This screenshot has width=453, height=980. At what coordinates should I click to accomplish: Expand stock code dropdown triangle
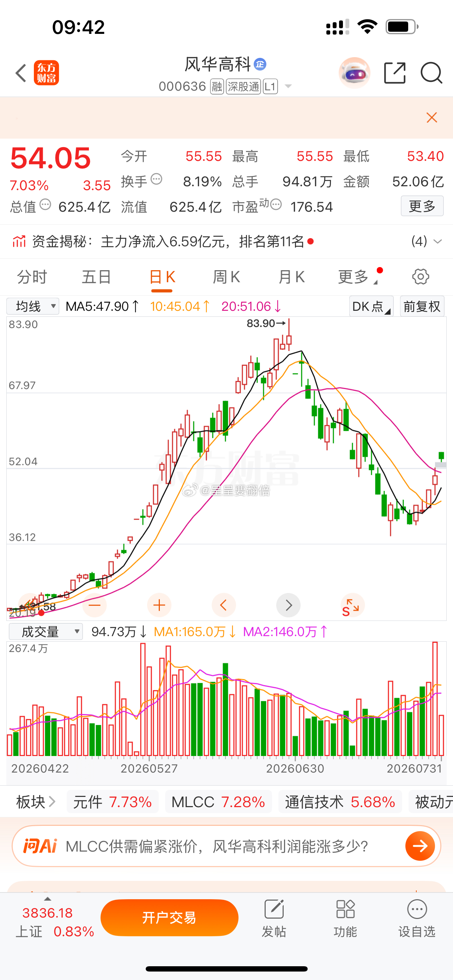288,86
